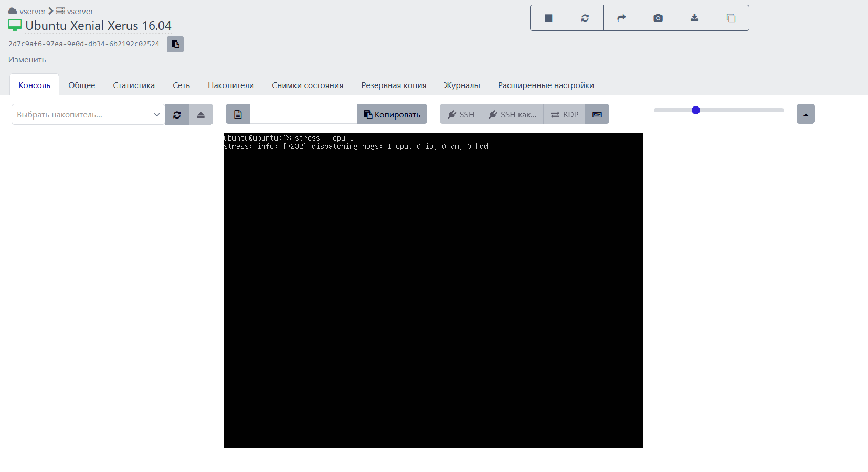Click the curved share arrow icon
This screenshot has height=472, width=868.
tap(621, 18)
